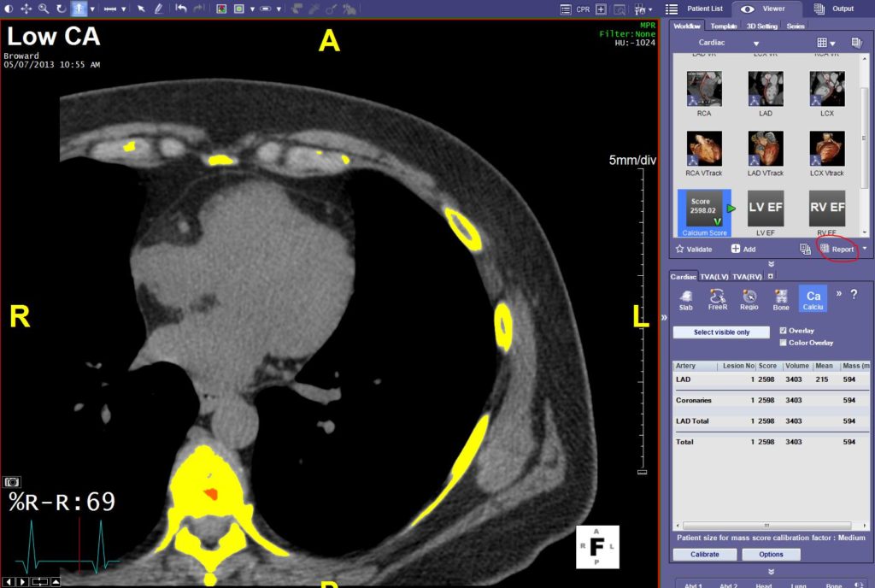Open the dropdown arrow beside Report
875x588 pixels.
865,249
